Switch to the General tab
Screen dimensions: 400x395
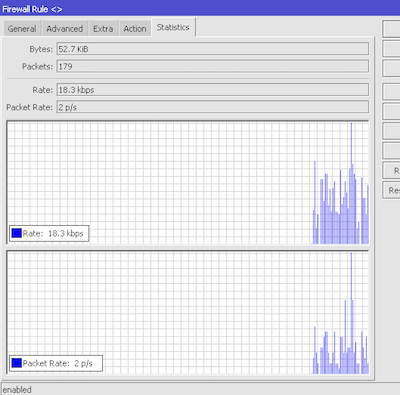tap(22, 29)
